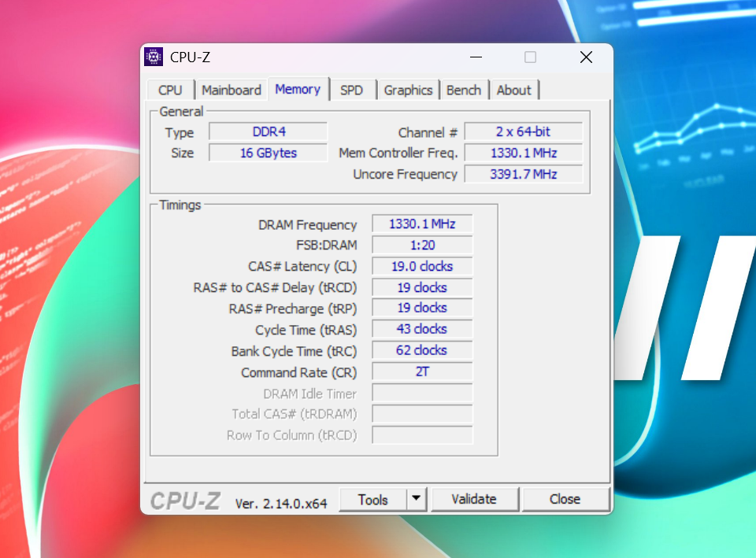
Task: Click the tRCD delay value field
Action: pyautogui.click(x=422, y=288)
